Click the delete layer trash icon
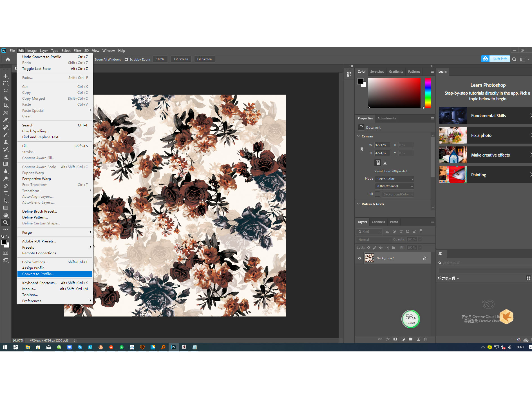 pos(426,339)
